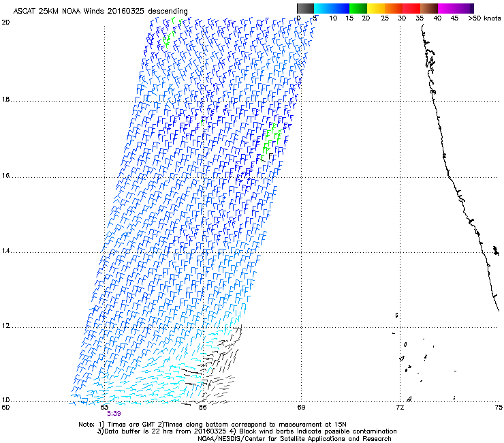Click the yellow 20-25 knots legend swatch
This screenshot has width=504, height=443.
(376, 8)
